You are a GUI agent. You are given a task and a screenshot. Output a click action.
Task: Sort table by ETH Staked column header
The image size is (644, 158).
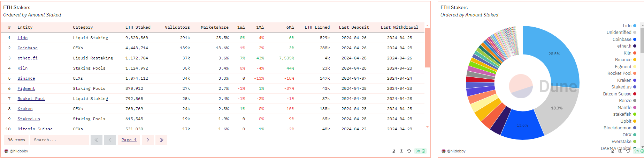point(138,27)
